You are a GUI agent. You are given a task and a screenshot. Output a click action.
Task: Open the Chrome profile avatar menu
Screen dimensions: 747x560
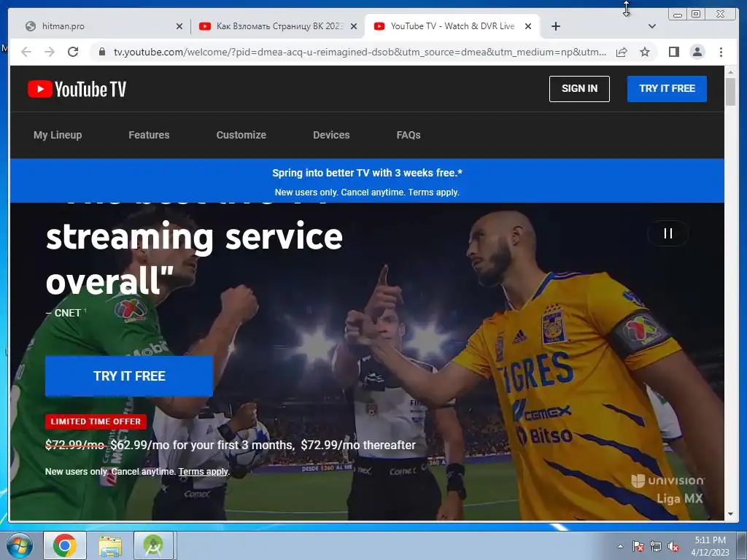pos(697,52)
